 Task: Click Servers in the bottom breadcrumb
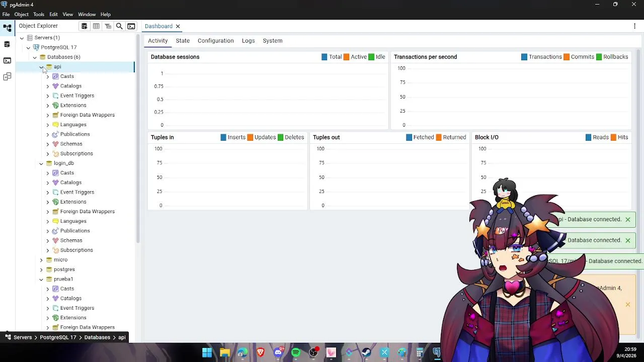click(x=23, y=337)
